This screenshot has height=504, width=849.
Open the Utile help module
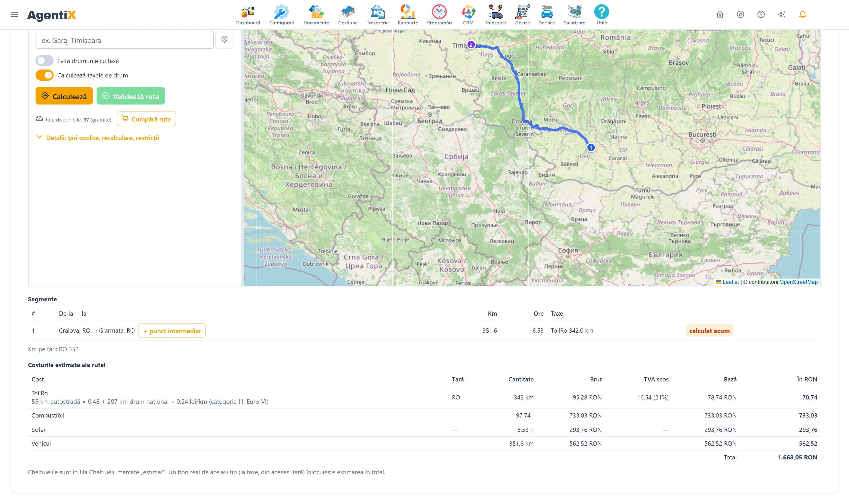pos(601,15)
